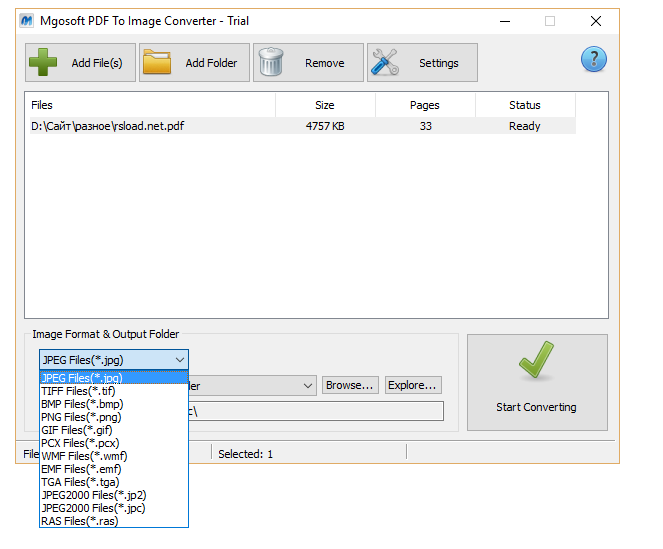
Task: Sort by the Size column header
Action: 325,105
